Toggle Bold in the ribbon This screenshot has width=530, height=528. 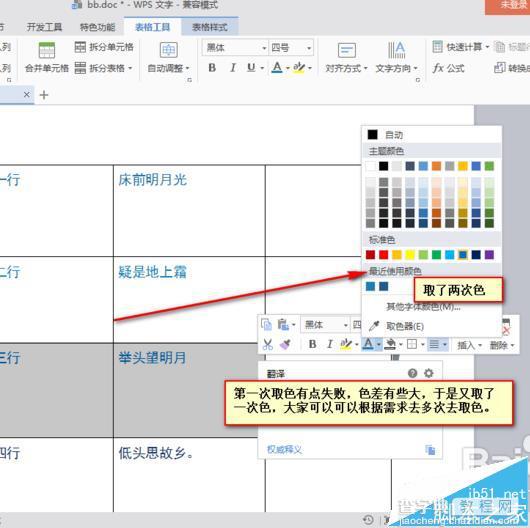tap(212, 68)
